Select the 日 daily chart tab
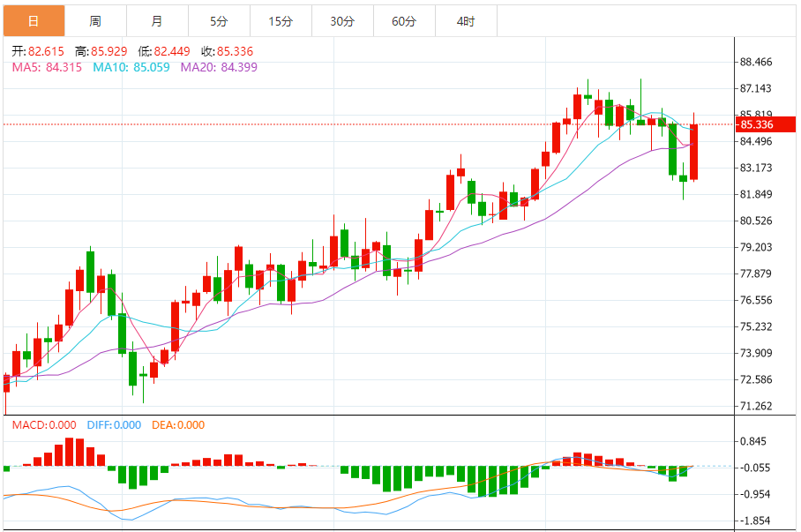 click(x=34, y=21)
